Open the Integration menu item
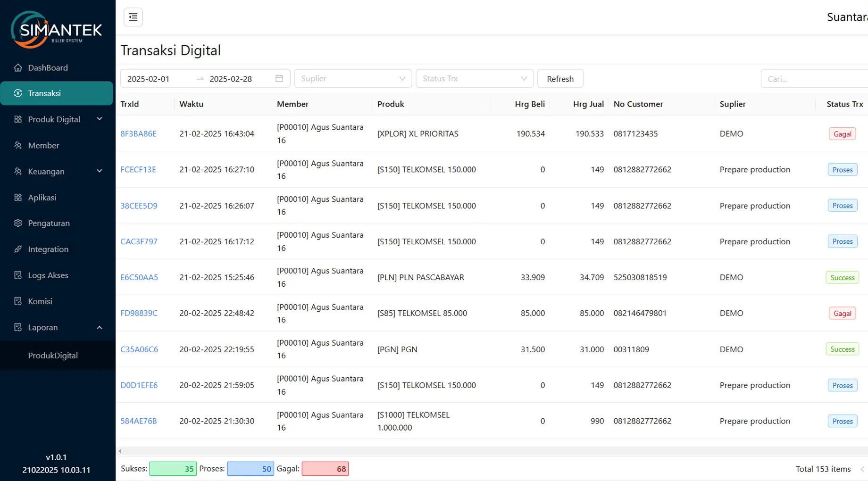 (57, 249)
